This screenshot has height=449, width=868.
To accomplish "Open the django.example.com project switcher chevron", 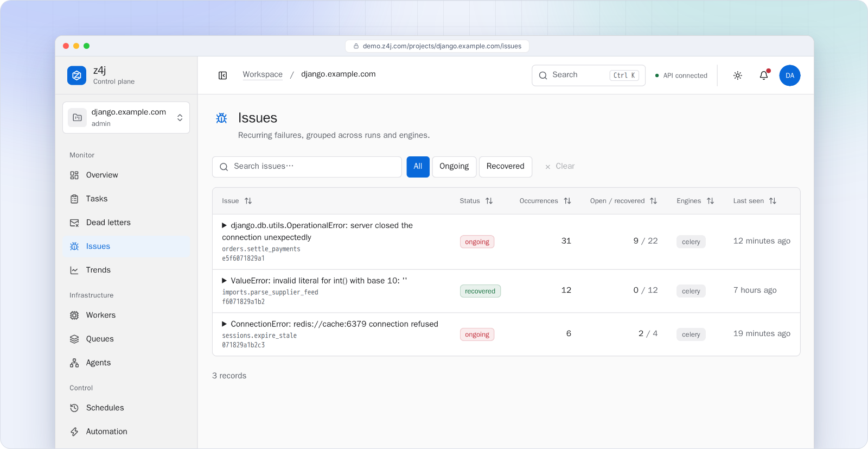I will coord(180,118).
